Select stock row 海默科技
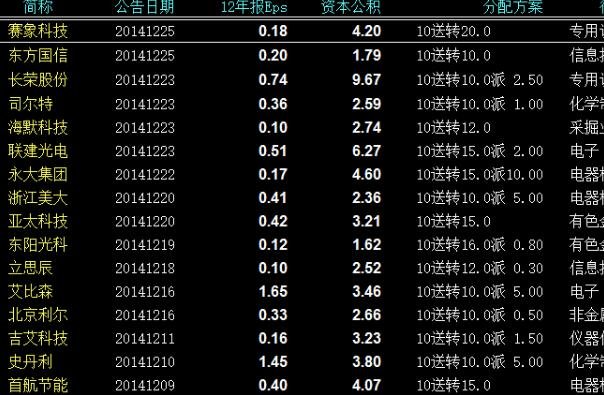Screen dimensions: 604x395 pyautogui.click(x=302, y=128)
